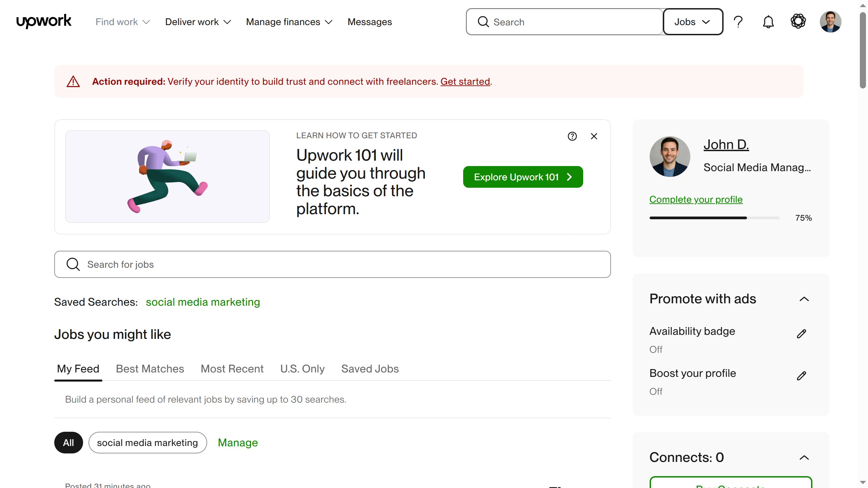The image size is (868, 488).
Task: Expand the Find work dropdown
Action: (122, 22)
